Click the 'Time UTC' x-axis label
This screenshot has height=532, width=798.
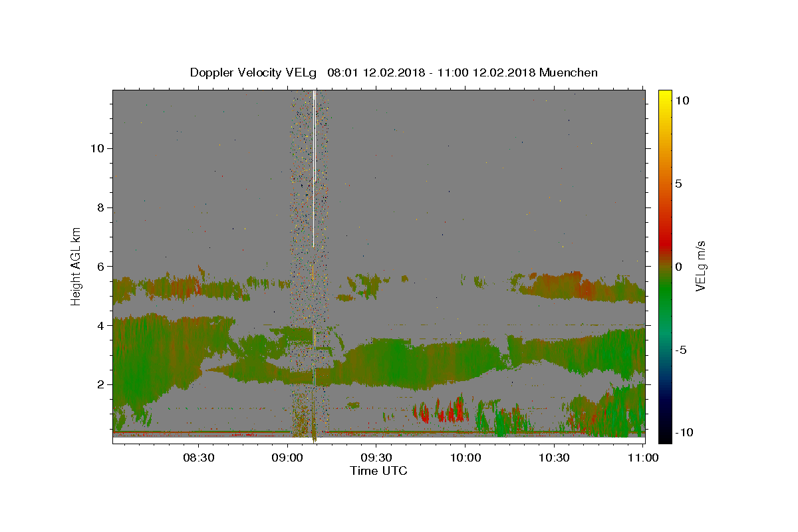(378, 471)
